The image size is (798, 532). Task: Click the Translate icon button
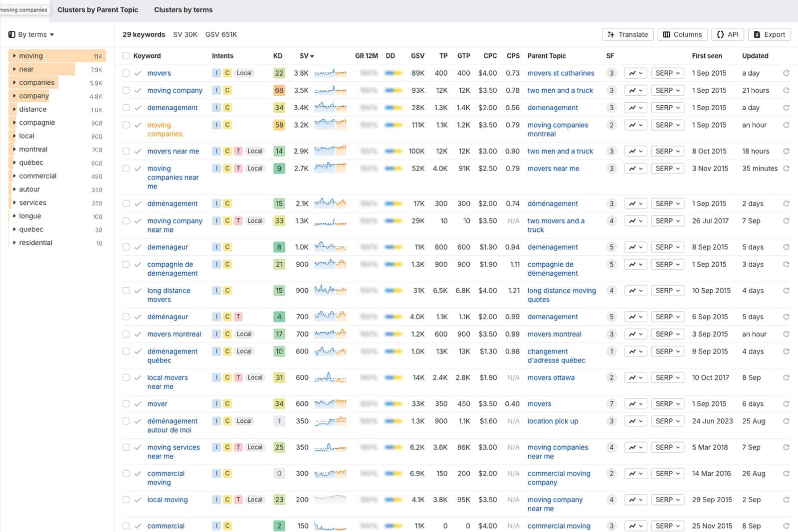tap(627, 34)
